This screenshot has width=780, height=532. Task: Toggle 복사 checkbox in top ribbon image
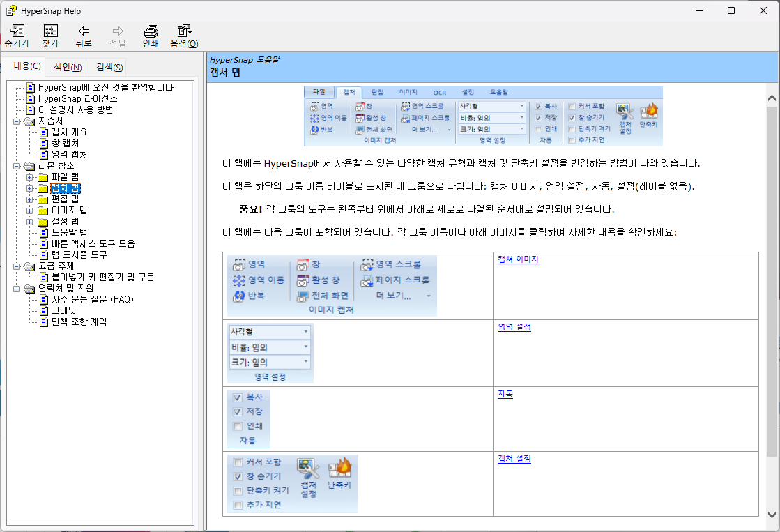[538, 107]
